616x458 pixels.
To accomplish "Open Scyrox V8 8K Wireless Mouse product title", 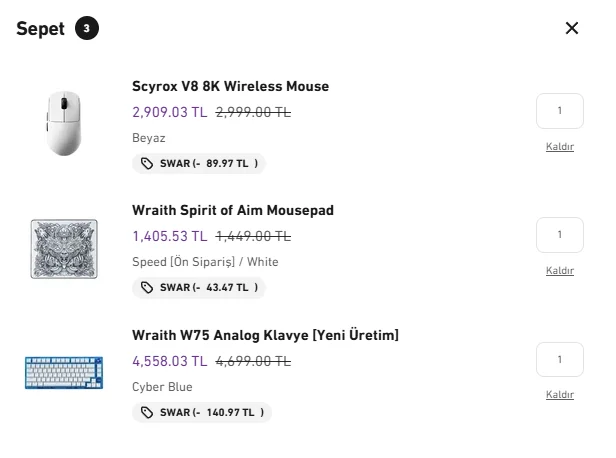I will click(230, 86).
